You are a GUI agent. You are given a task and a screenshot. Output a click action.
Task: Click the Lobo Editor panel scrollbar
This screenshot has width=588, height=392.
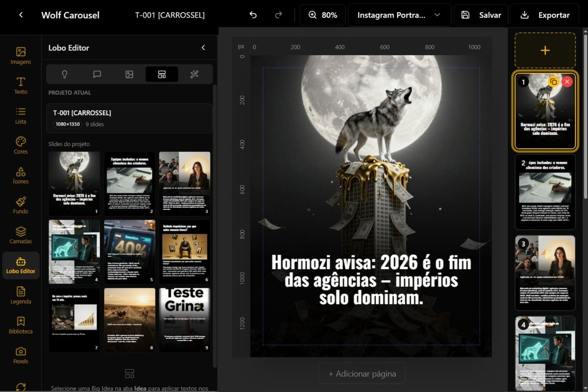click(x=215, y=225)
